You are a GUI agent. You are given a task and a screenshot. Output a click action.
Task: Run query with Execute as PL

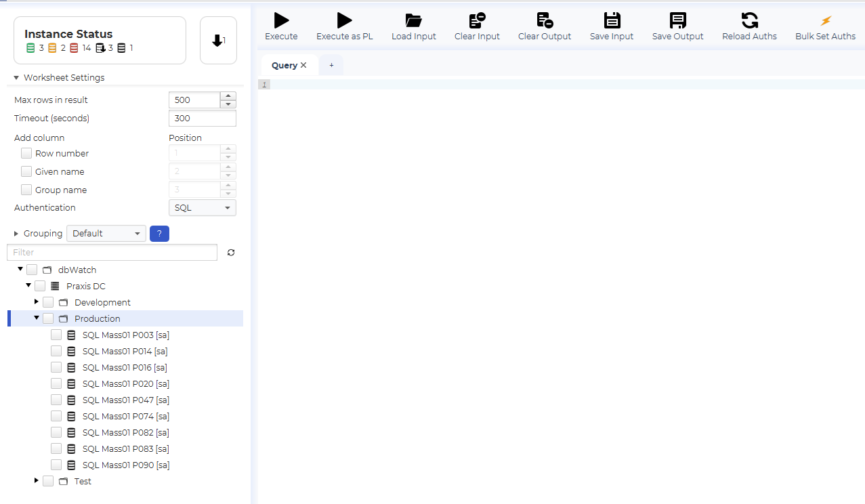point(344,21)
